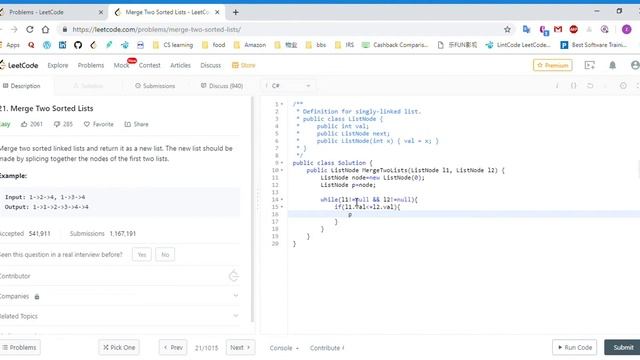Open the purple Chrome profile avatar

click(627, 29)
